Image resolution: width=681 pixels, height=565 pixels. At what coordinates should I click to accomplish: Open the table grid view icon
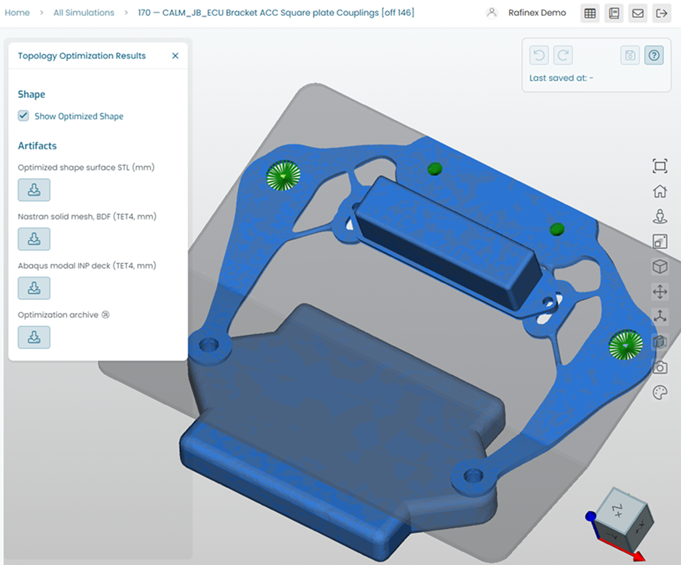point(590,13)
